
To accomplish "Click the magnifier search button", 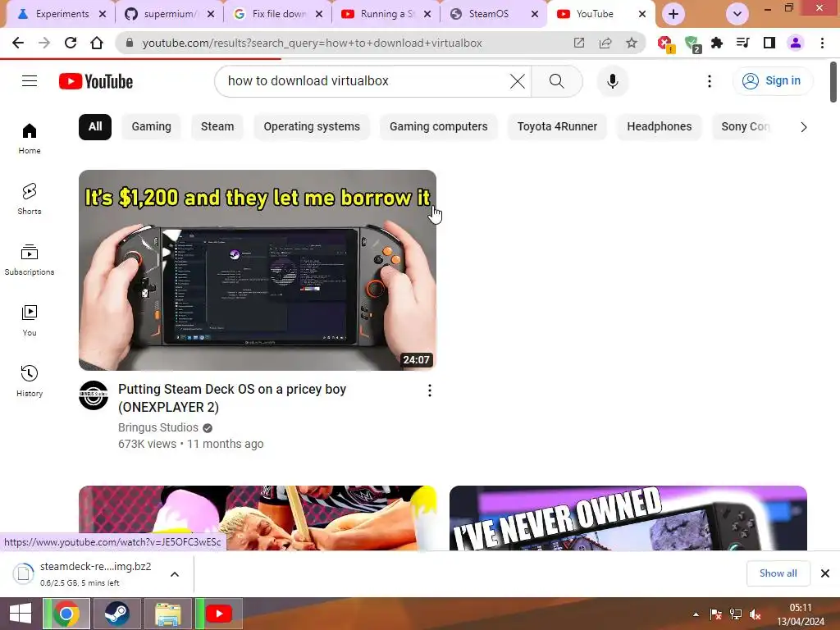I will point(557,81).
